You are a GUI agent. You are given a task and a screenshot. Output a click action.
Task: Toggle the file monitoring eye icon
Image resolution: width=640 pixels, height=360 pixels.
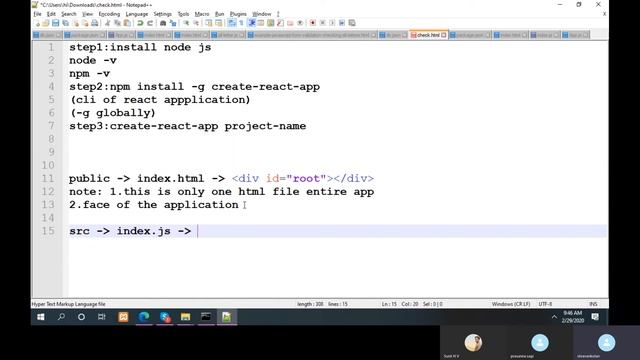[301, 23]
